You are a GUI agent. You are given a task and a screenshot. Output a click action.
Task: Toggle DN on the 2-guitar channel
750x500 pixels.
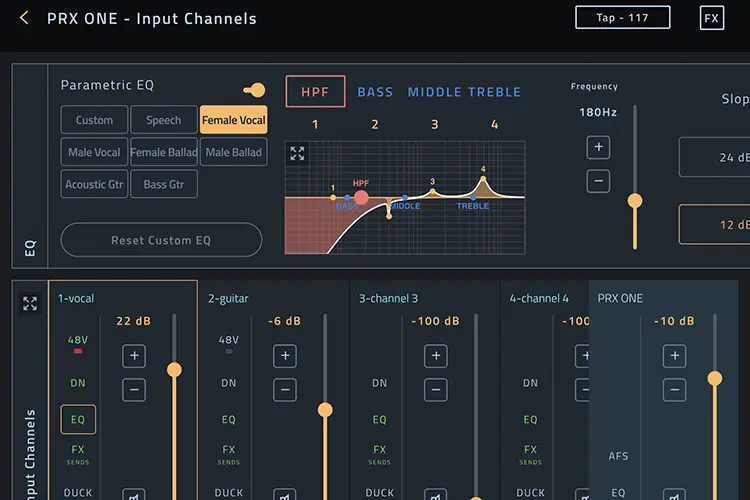click(x=229, y=383)
